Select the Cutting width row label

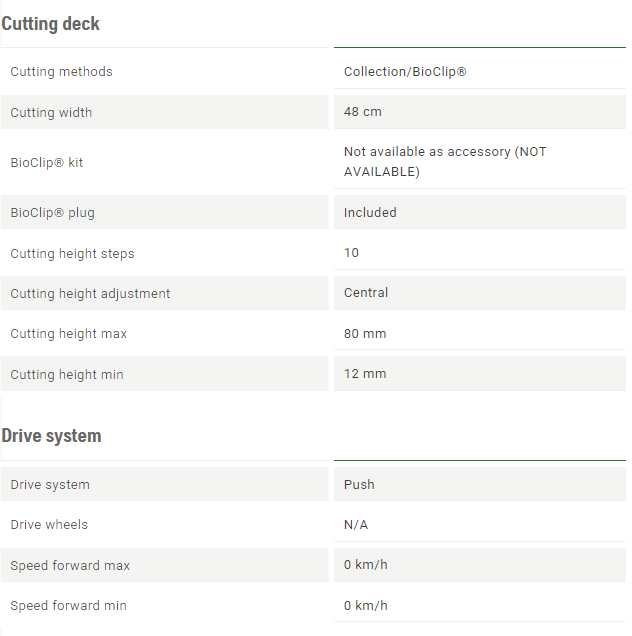pos(51,112)
